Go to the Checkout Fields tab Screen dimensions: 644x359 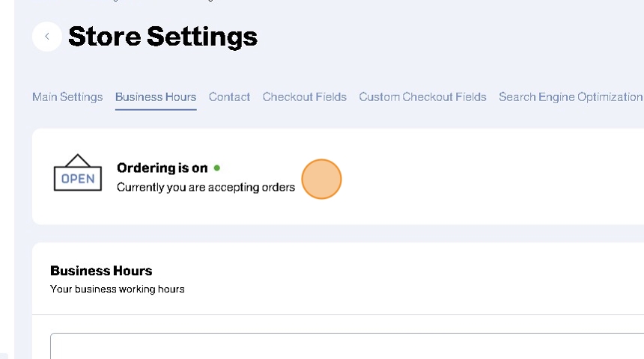tap(304, 97)
